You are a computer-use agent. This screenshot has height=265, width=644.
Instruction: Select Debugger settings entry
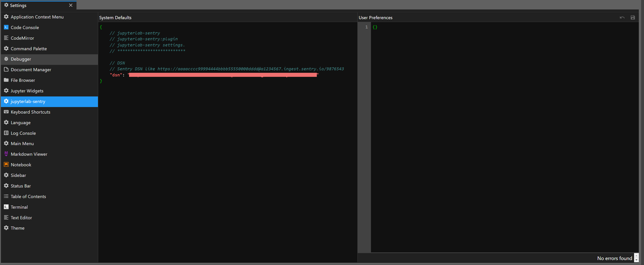[49, 59]
